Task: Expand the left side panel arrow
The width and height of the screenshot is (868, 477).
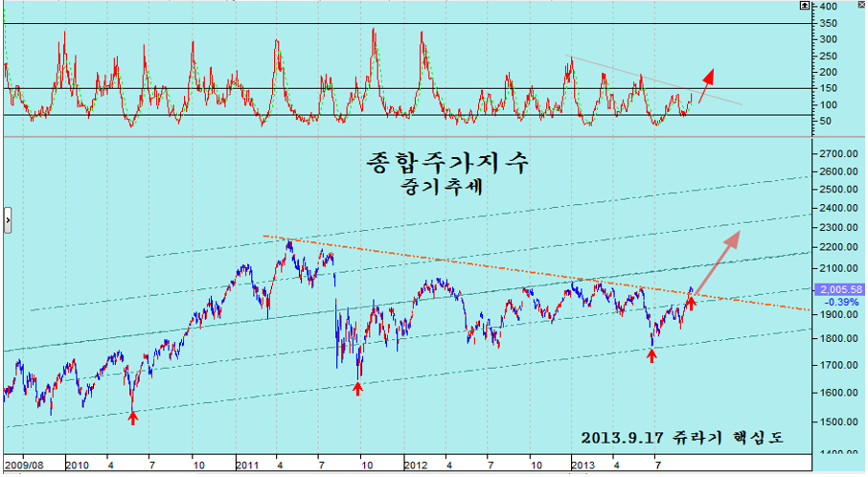Action: coord(8,219)
